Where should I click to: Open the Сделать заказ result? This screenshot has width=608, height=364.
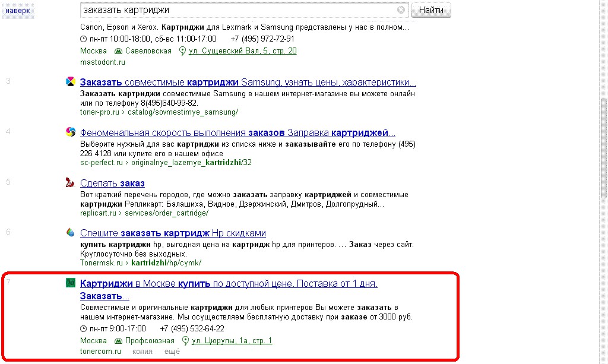click(112, 183)
